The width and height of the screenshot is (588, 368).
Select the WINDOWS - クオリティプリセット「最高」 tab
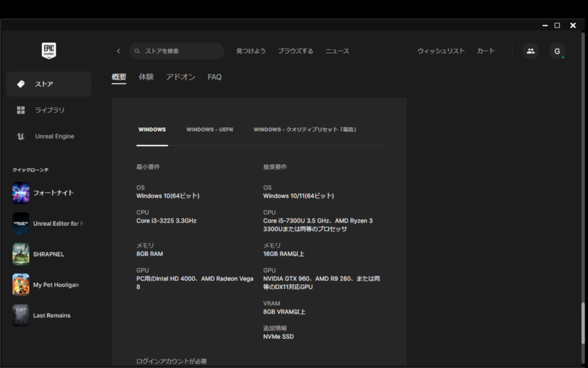pyautogui.click(x=305, y=129)
